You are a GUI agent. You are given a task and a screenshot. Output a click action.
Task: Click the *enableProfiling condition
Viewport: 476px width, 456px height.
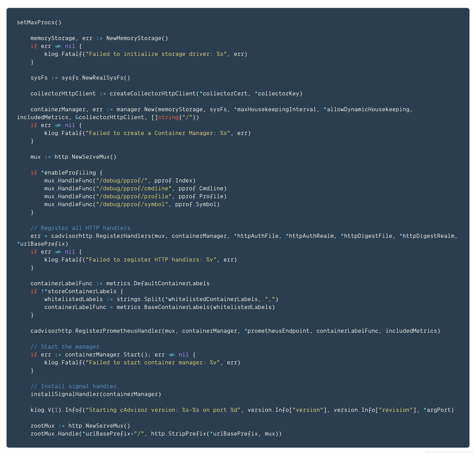[x=69, y=173]
